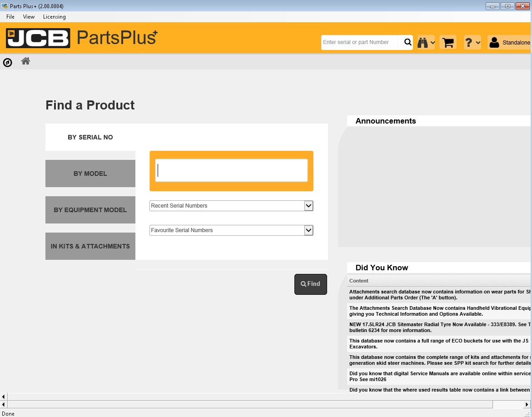Screen dimensions: 532x417
Task: Switch to the BY MODEL tab
Action: pyautogui.click(x=90, y=174)
